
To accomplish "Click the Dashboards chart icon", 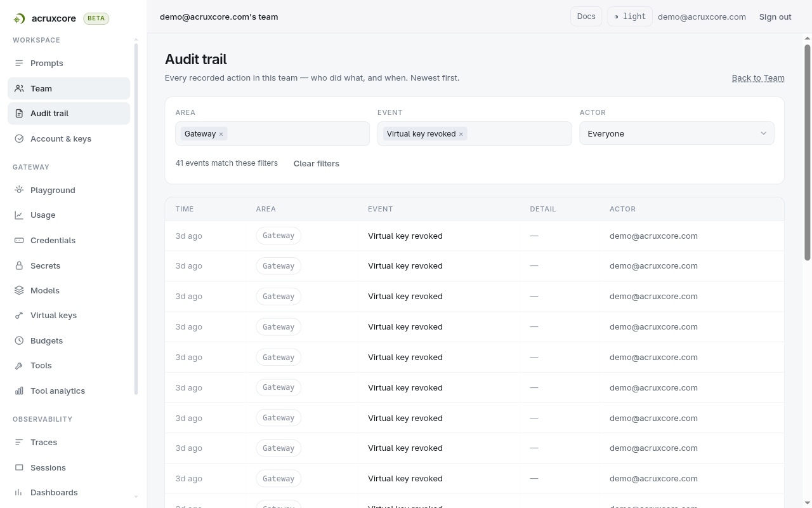I will 19,492.
